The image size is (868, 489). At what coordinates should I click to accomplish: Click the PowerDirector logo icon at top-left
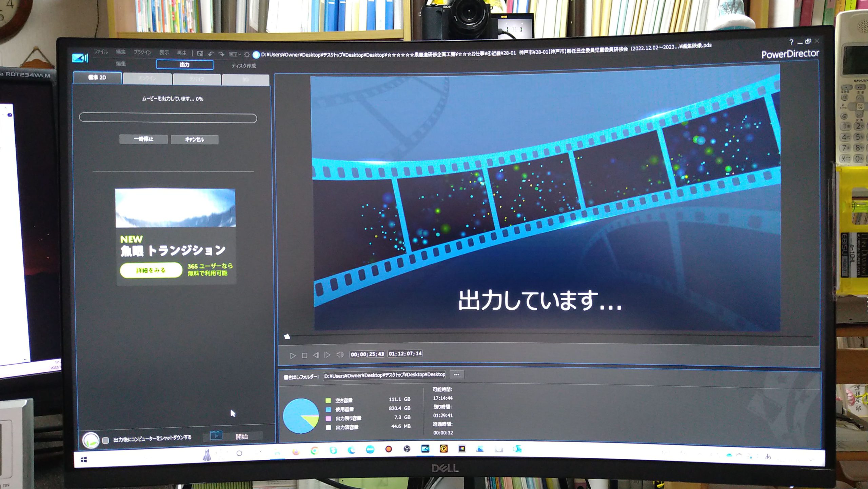[x=80, y=58]
